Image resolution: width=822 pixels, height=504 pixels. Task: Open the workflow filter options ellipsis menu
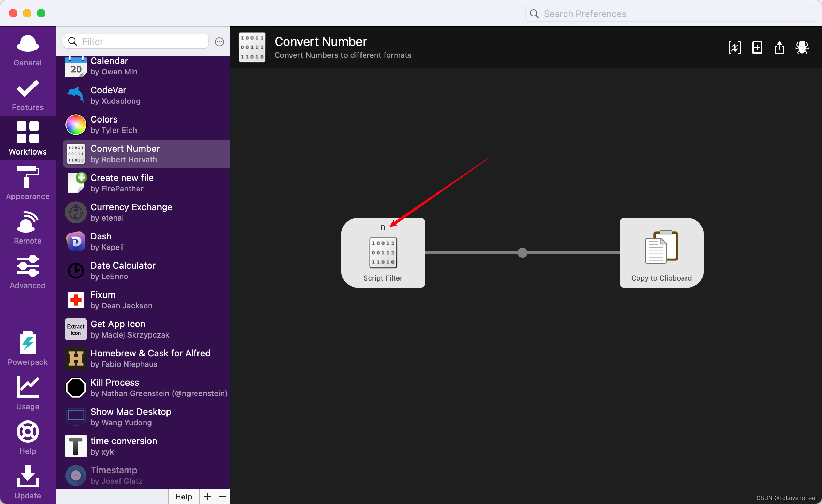(x=219, y=42)
